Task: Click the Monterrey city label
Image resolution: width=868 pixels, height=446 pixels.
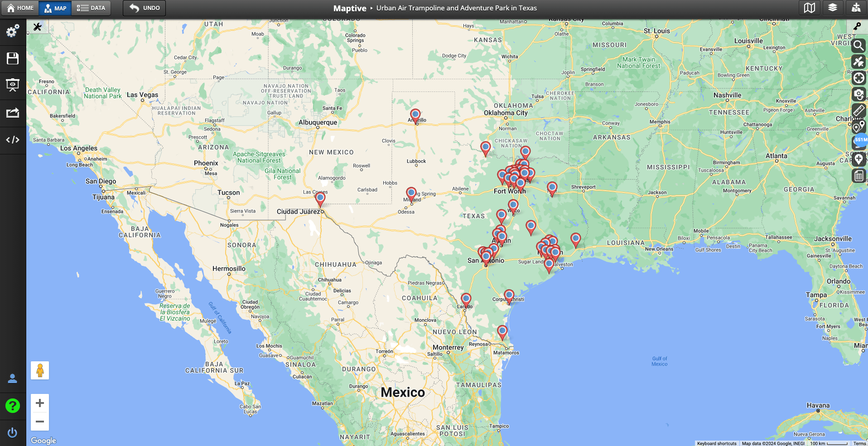Action: coord(448,347)
